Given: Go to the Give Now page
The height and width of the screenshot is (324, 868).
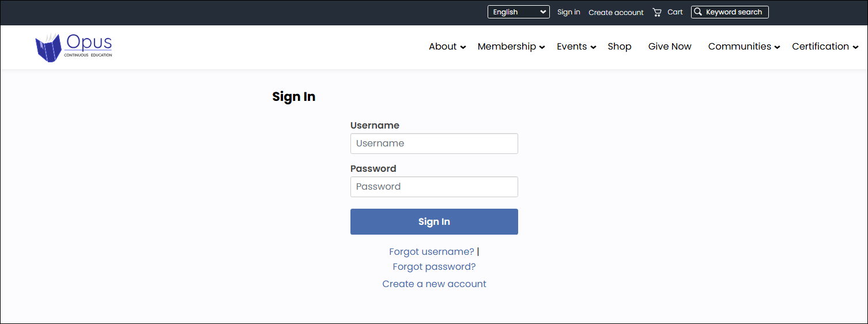Looking at the screenshot, I should click(670, 47).
